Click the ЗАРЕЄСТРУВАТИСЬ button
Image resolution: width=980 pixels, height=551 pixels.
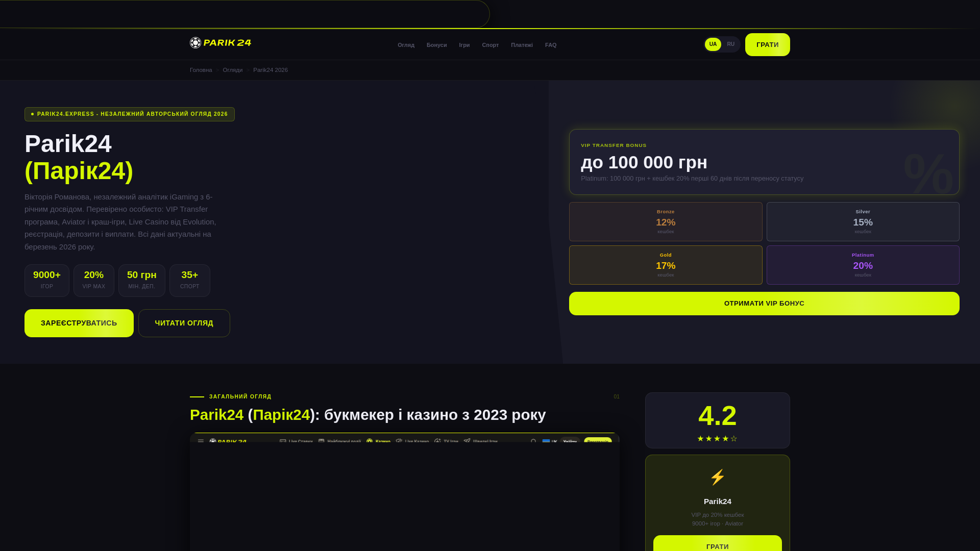tap(79, 323)
